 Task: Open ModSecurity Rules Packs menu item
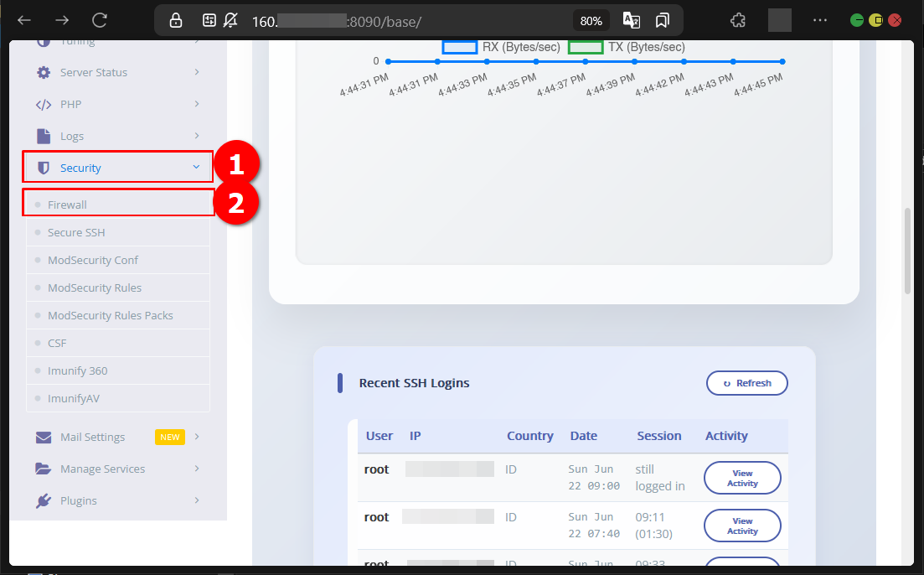(111, 316)
